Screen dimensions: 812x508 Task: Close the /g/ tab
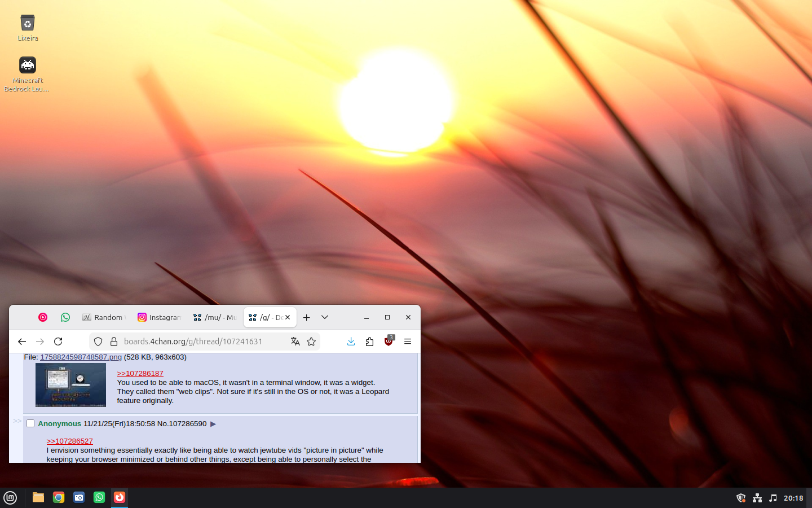coord(288,317)
